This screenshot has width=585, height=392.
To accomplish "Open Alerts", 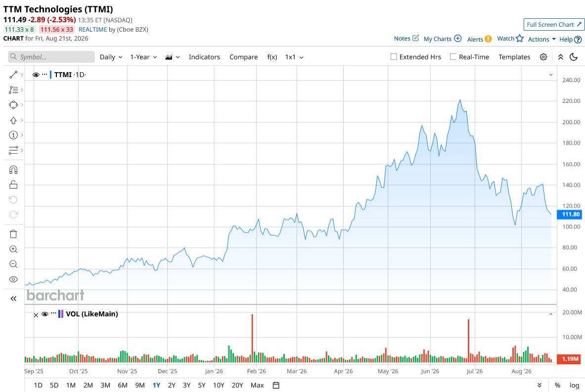I will pos(479,39).
